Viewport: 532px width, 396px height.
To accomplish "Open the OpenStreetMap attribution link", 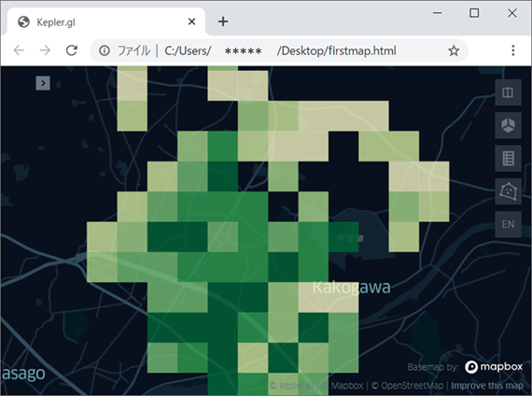I will coord(407,386).
